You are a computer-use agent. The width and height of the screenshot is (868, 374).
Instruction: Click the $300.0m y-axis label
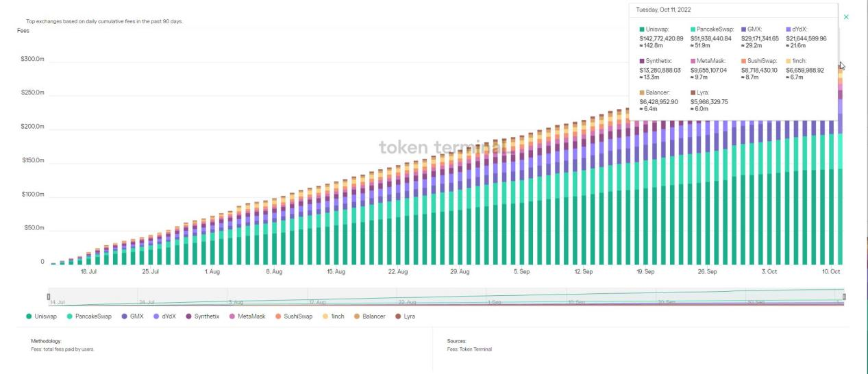click(x=32, y=60)
